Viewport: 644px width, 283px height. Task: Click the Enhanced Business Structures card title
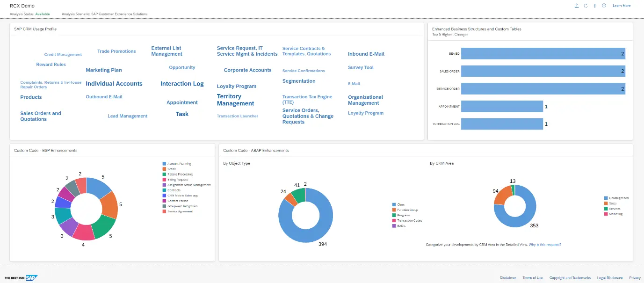(x=477, y=29)
